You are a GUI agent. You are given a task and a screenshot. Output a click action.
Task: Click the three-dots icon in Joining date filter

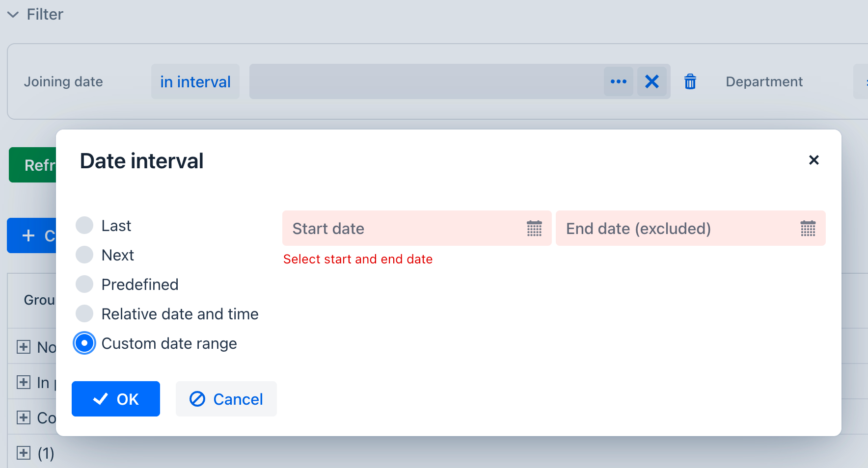(618, 81)
